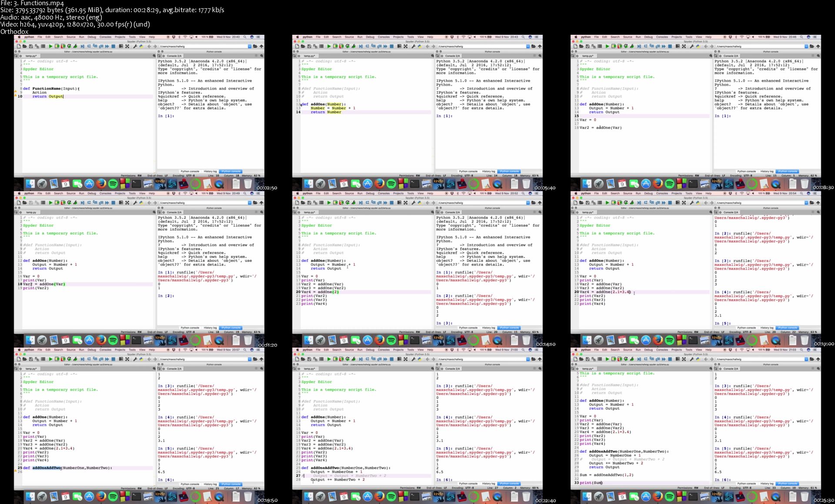This screenshot has height=504, width=835.
Task: Open working directory dropdown in 00:25:30 frame
Action: pyautogui.click(x=806, y=359)
